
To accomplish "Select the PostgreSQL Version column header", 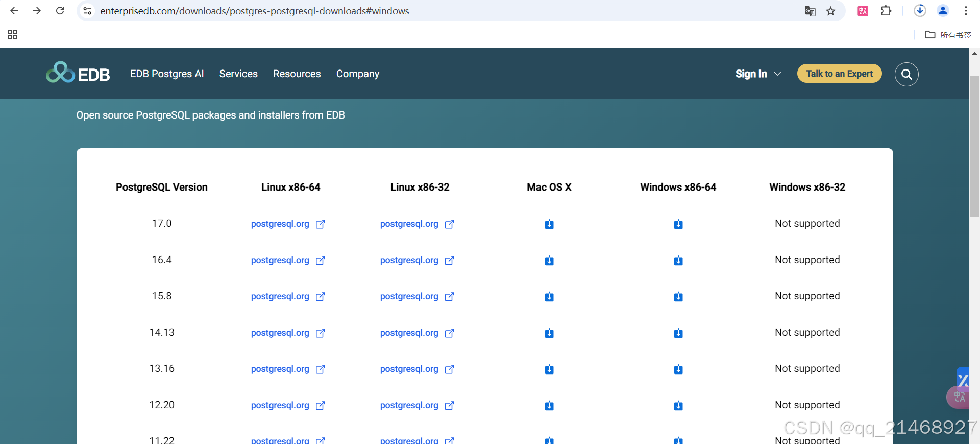I will pyautogui.click(x=161, y=187).
